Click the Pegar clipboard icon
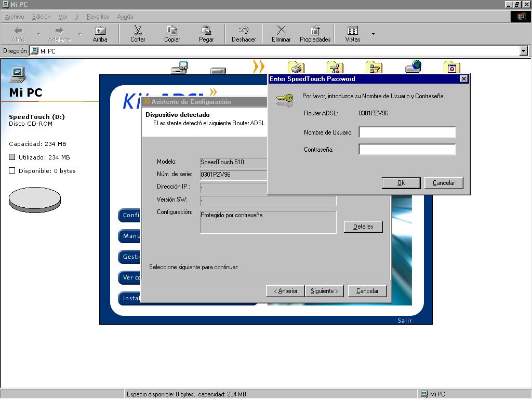 (x=206, y=30)
